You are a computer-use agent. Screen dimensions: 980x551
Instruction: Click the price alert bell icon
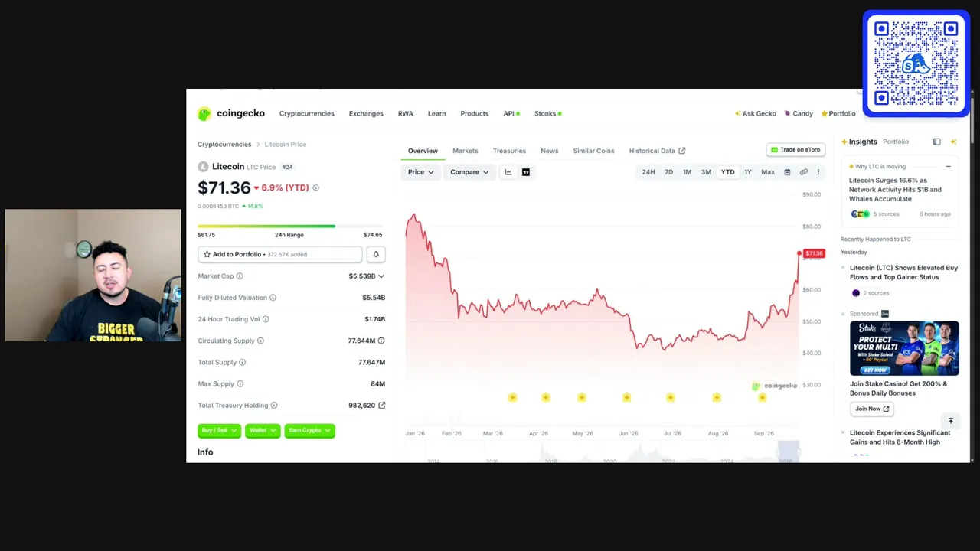pyautogui.click(x=376, y=254)
